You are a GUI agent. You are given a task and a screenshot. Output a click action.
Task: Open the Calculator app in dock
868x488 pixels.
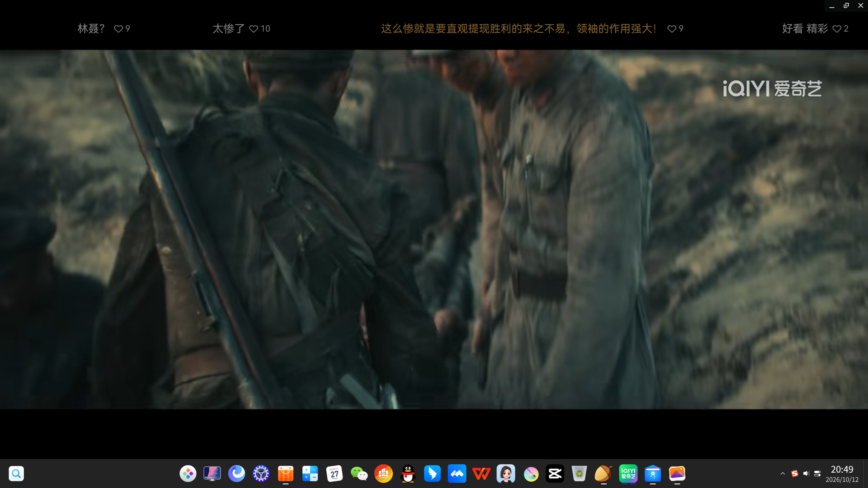(x=310, y=474)
